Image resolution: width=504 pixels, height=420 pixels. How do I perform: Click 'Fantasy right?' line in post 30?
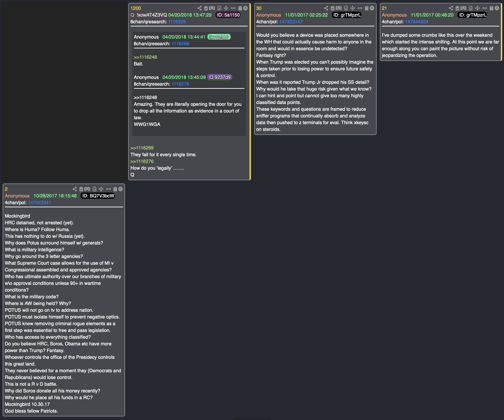(x=271, y=55)
